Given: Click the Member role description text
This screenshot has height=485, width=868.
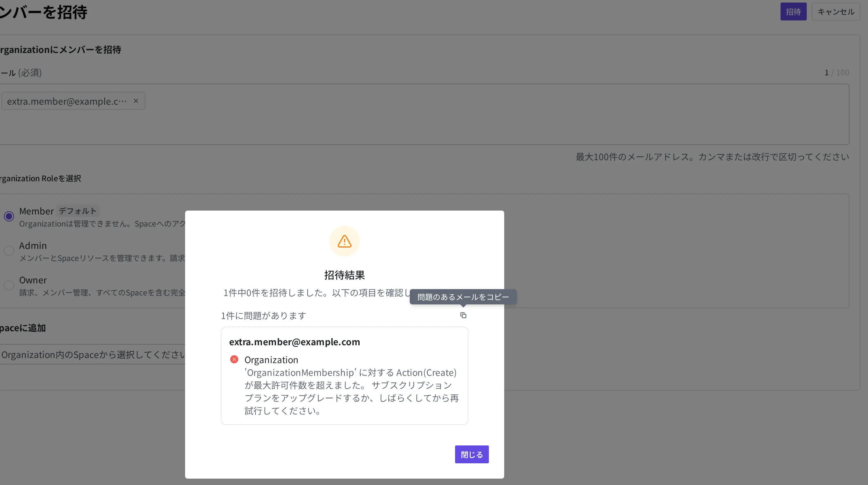Looking at the screenshot, I should point(102,224).
